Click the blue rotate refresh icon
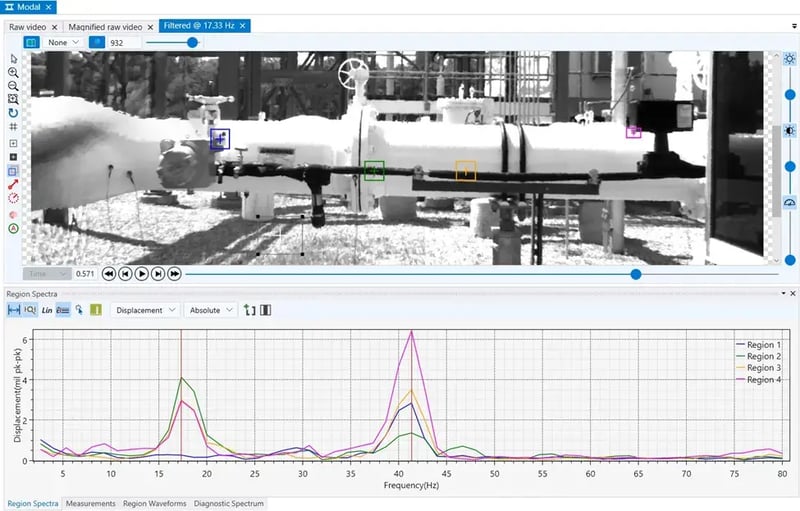The width and height of the screenshot is (800, 511). coord(13,114)
